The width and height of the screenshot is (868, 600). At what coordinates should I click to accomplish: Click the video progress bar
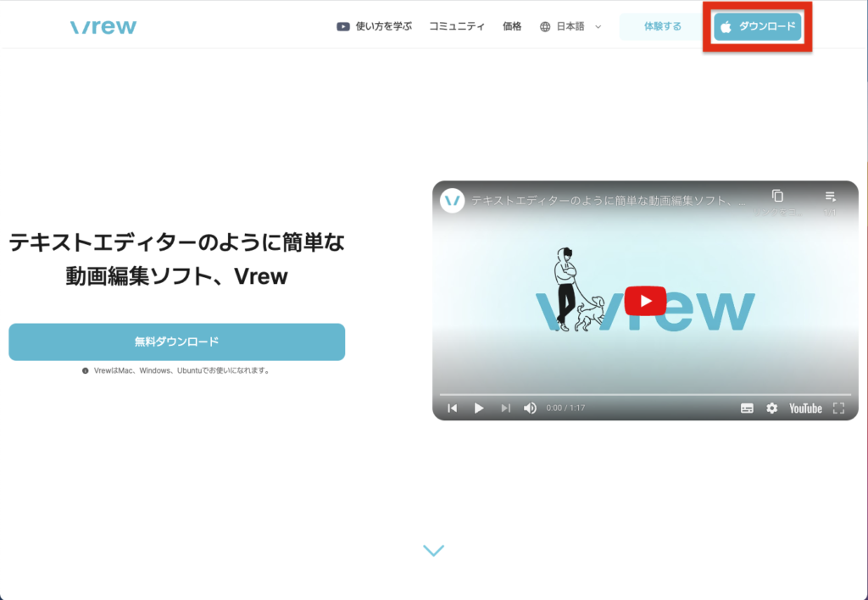[644, 395]
